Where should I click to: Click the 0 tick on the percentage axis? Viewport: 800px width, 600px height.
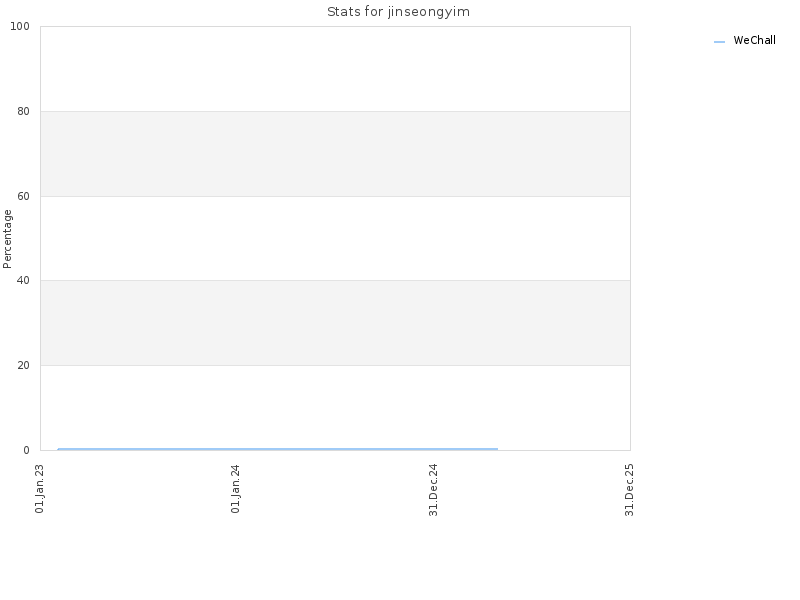pyautogui.click(x=26, y=450)
